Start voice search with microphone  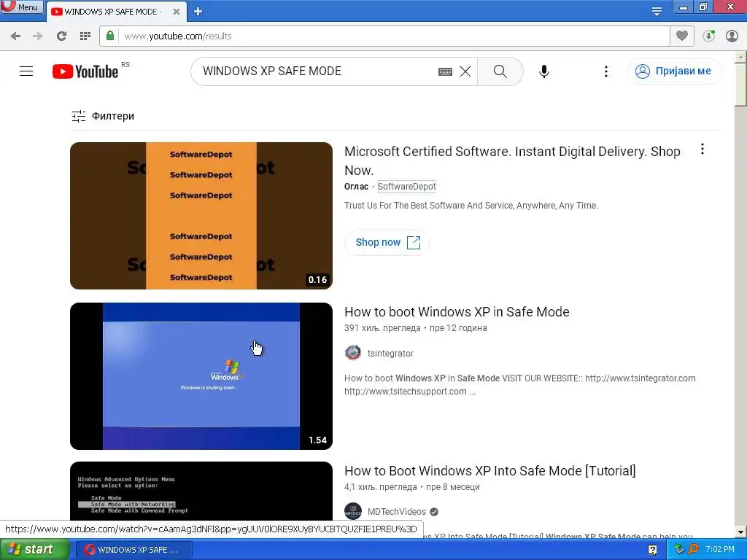point(544,71)
